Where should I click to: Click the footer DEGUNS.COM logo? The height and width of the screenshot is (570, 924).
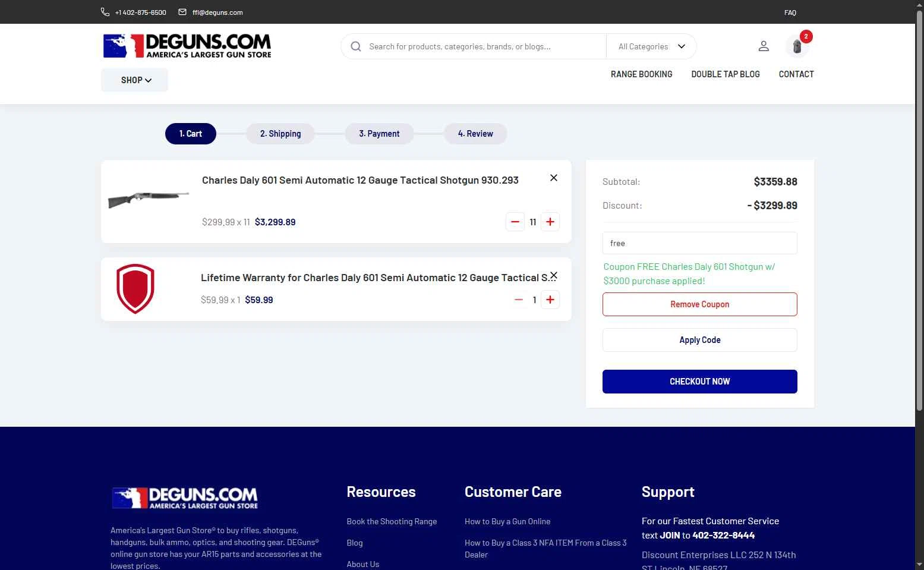185,498
